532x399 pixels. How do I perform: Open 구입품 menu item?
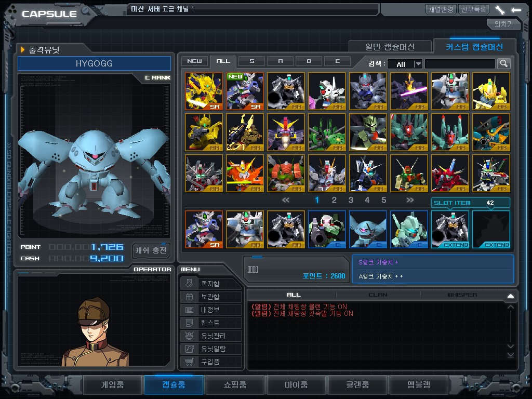(211, 362)
